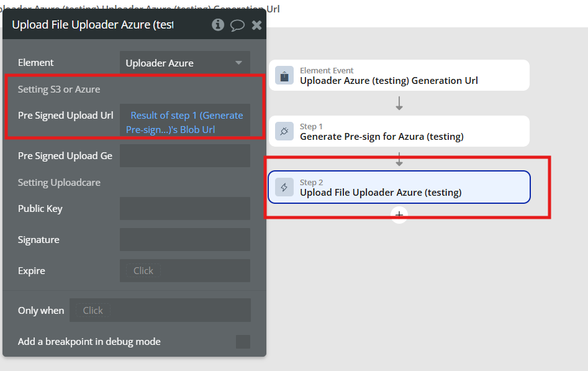
Task: Click the Element dropdown arrow
Action: pos(239,63)
